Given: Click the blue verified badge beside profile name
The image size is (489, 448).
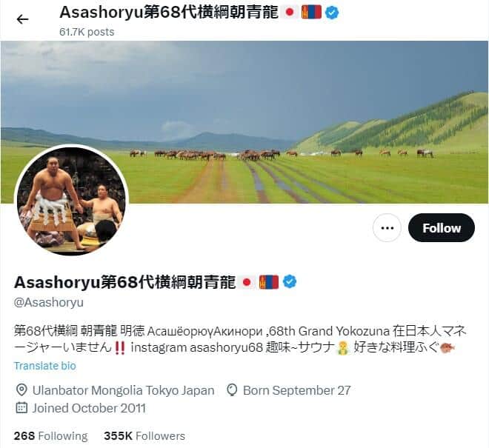Looking at the screenshot, I should click(290, 281).
